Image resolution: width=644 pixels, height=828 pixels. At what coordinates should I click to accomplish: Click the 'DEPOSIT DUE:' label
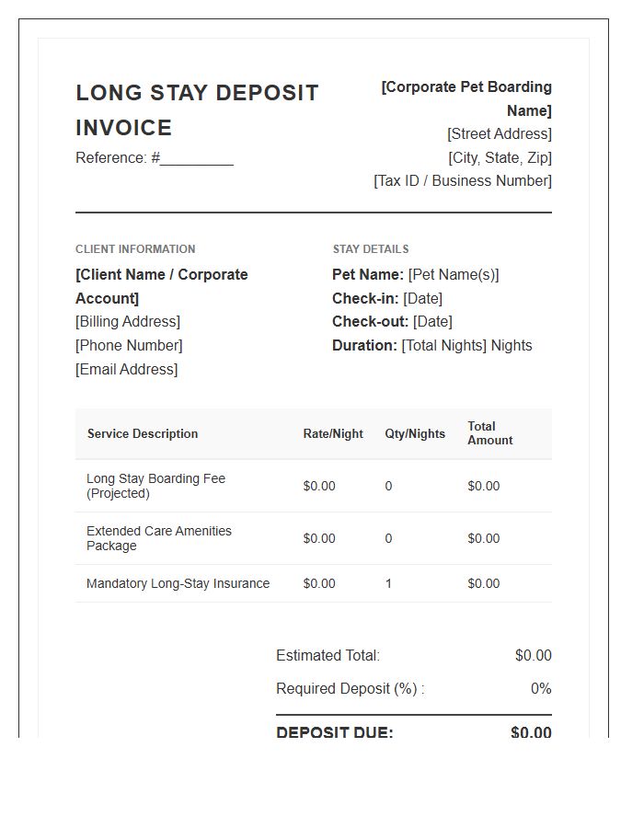point(335,731)
